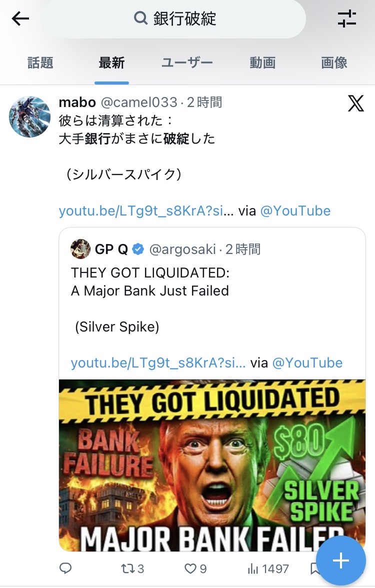Screen dimensions: 375x588
Task: Tap GP Q's small profile avatar
Action: coord(80,249)
